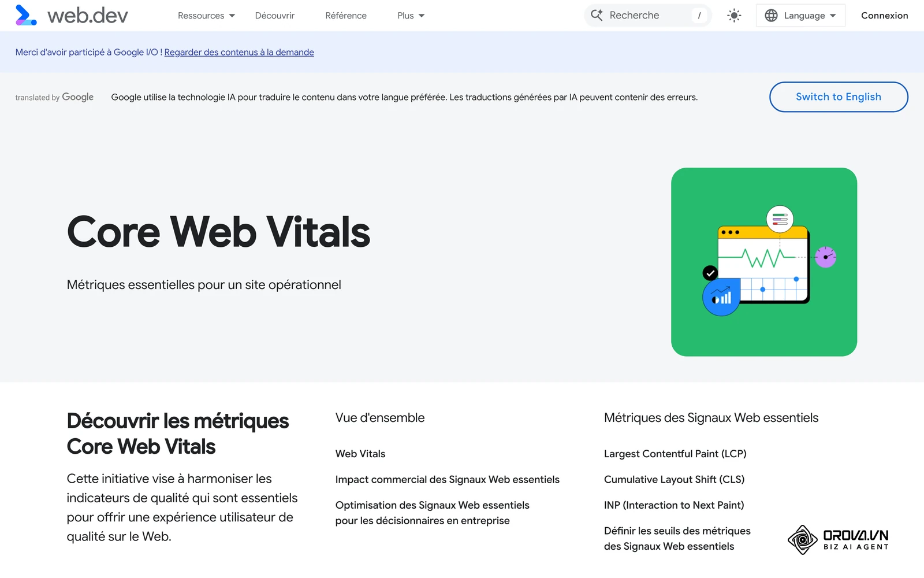Screen dimensions: 924x578
Task: Click the Core Web Vitals hero illustration
Action: coord(764,262)
